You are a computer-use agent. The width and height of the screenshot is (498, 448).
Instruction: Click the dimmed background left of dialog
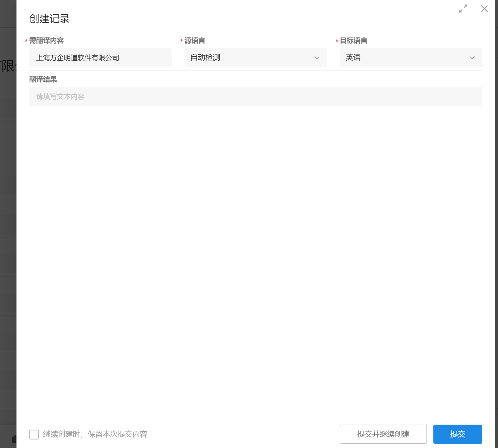tap(8, 213)
